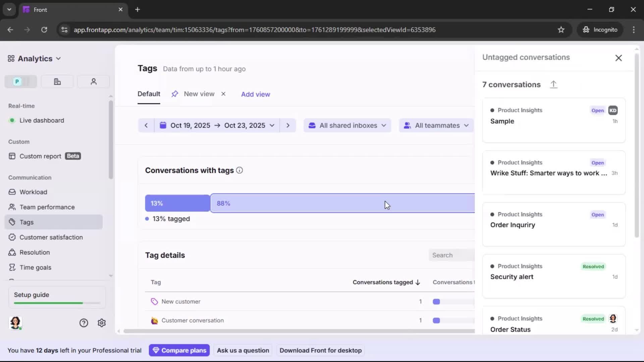Viewport: 644px width, 362px height.
Task: Click the Compare plans button
Action: [x=179, y=350]
